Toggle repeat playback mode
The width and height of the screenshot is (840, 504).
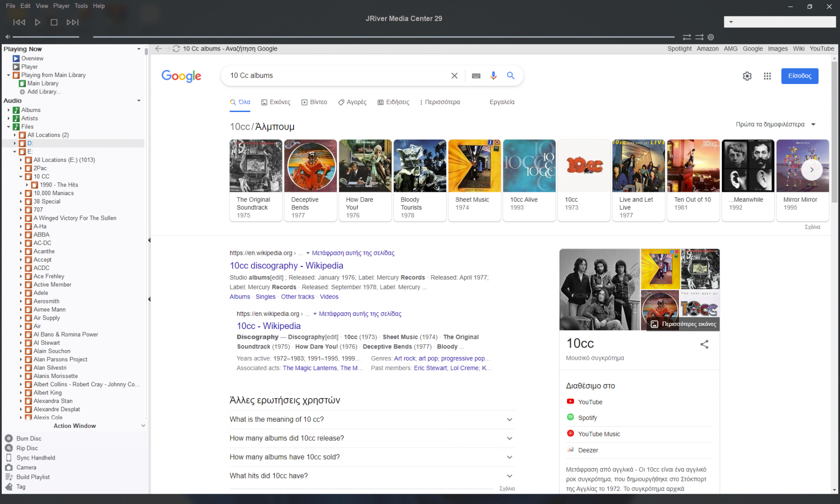(686, 37)
